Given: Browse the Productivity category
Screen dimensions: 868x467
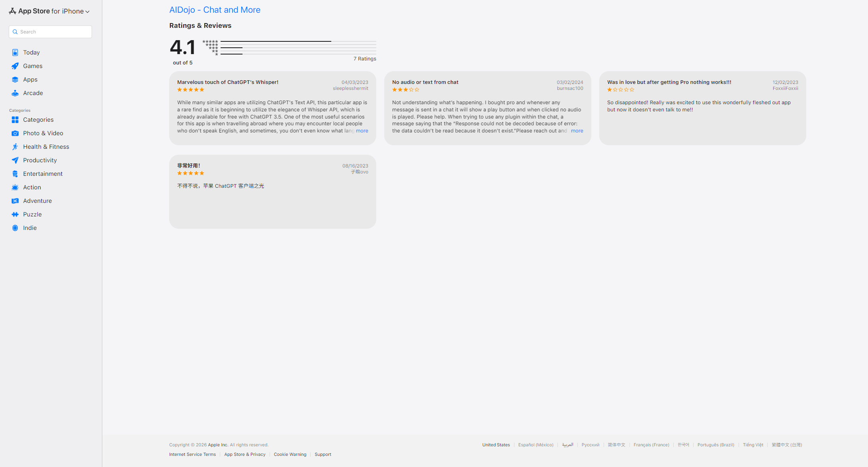Looking at the screenshot, I should tap(40, 160).
